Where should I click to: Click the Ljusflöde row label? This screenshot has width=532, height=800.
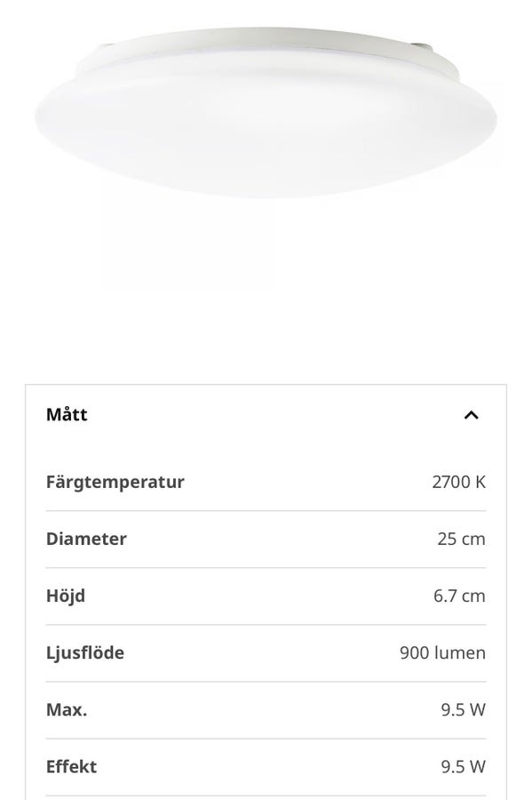tap(85, 652)
